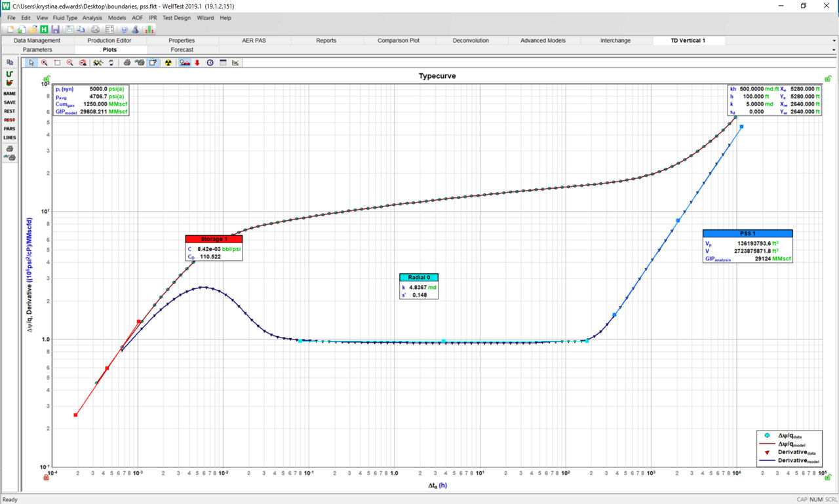Open the Models menu
The width and height of the screenshot is (839, 504).
(117, 18)
